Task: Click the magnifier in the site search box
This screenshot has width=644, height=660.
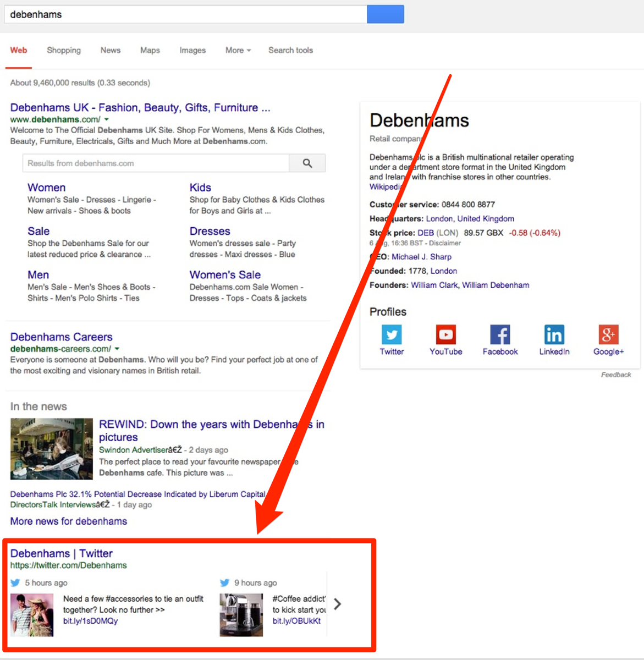Action: tap(307, 163)
